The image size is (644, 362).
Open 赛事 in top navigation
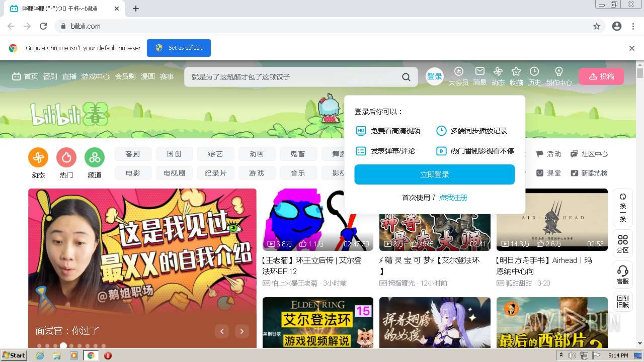point(167,76)
